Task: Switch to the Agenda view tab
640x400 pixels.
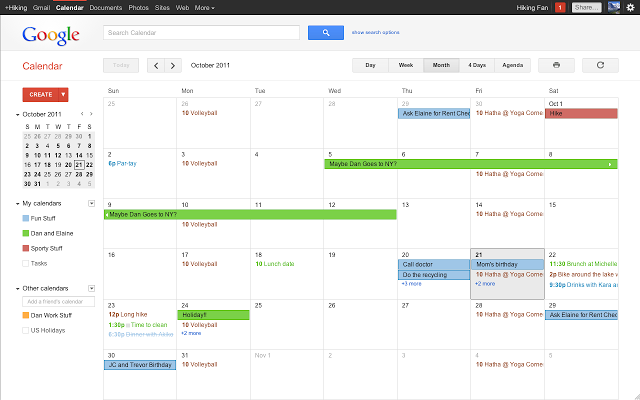Action: (511, 65)
